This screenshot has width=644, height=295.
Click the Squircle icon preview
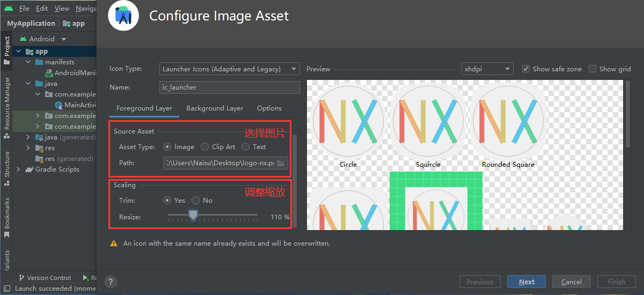[428, 121]
